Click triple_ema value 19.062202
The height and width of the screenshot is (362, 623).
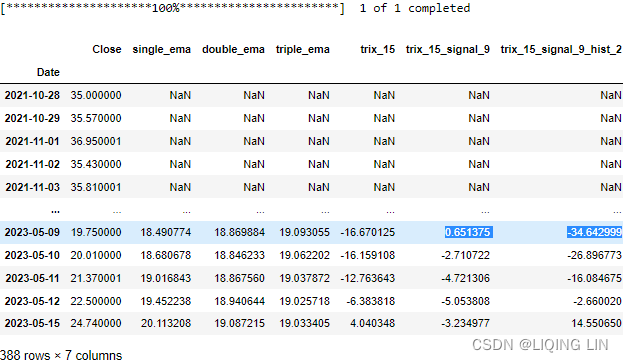pyautogui.click(x=304, y=256)
